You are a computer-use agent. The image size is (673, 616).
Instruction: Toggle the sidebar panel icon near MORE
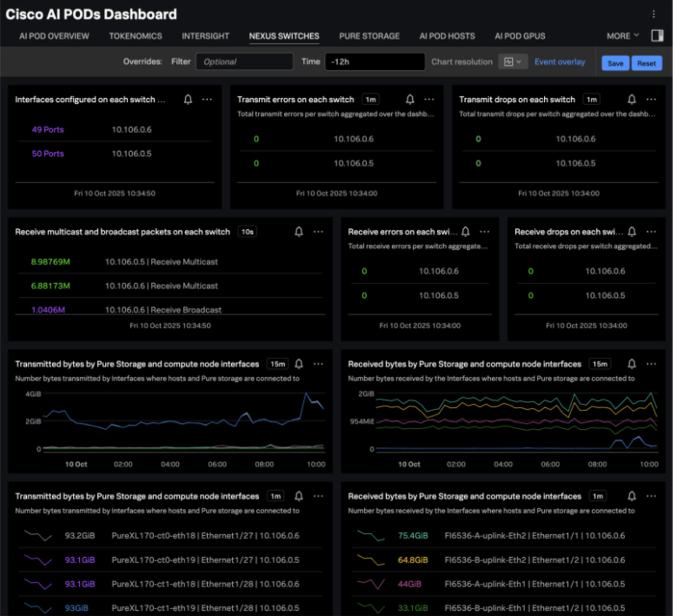[657, 36]
